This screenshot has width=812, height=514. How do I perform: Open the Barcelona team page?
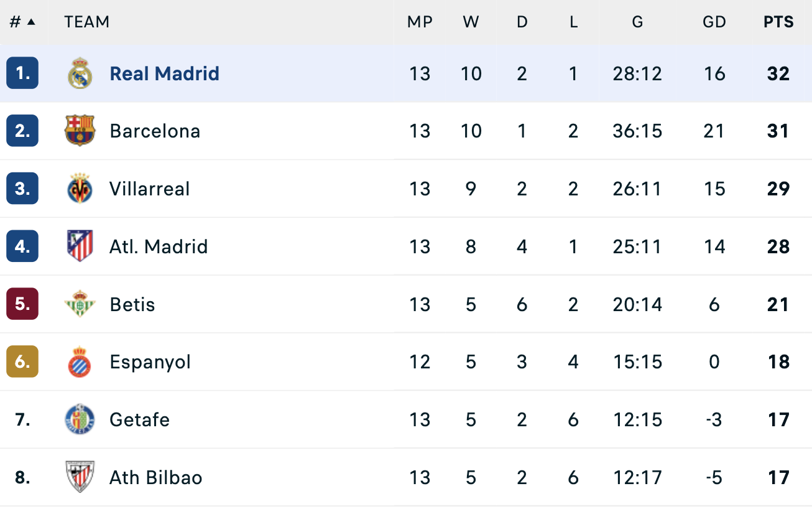tap(155, 131)
